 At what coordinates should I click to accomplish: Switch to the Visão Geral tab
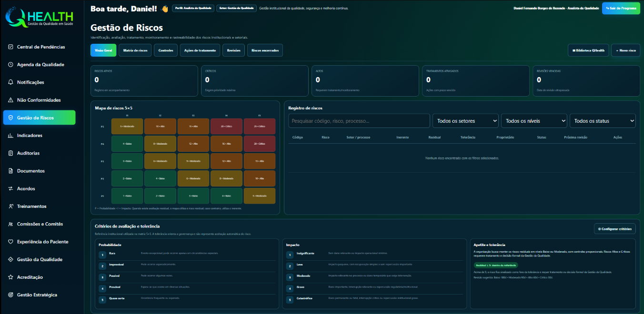coord(103,50)
